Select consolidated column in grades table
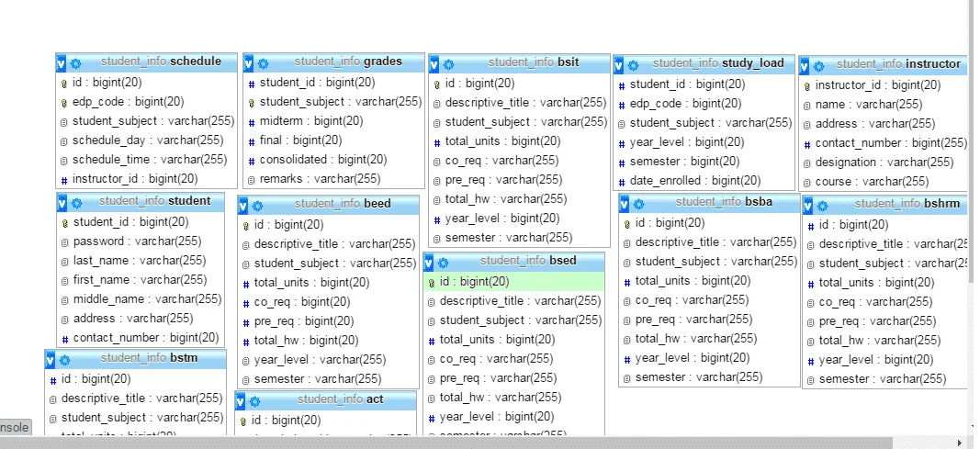Image resolution: width=980 pixels, height=449 pixels. 333,159
